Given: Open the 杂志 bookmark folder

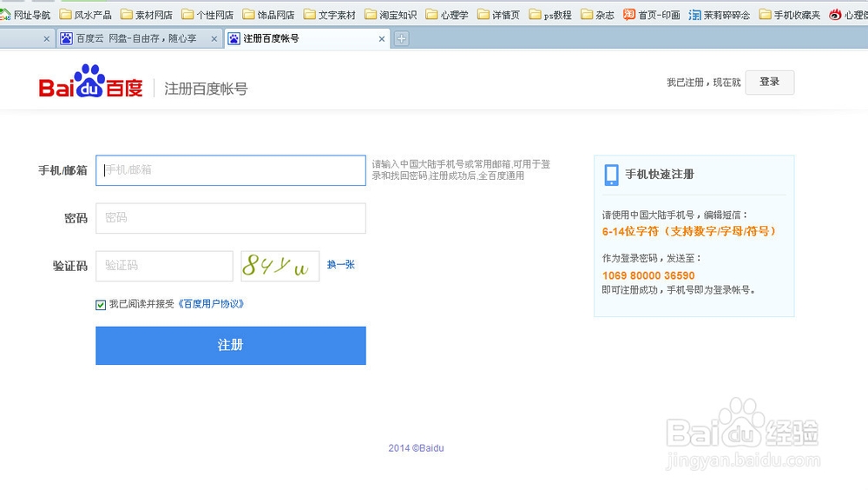Looking at the screenshot, I should (x=597, y=15).
